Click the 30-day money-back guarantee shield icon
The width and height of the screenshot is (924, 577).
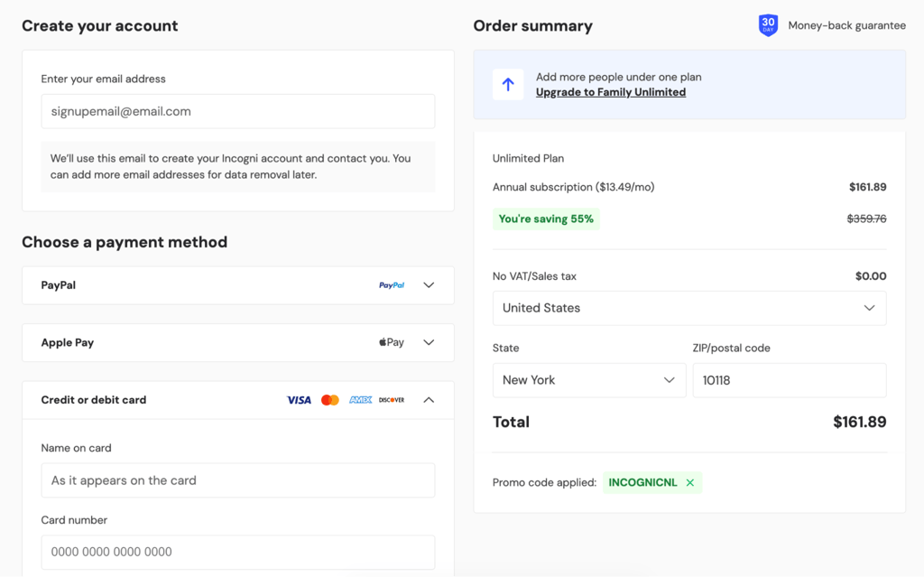tap(768, 25)
